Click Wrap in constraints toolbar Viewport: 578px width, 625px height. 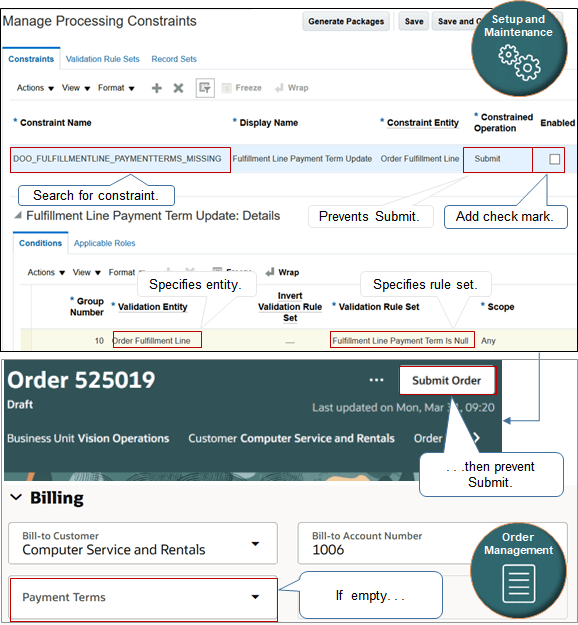[x=292, y=88]
